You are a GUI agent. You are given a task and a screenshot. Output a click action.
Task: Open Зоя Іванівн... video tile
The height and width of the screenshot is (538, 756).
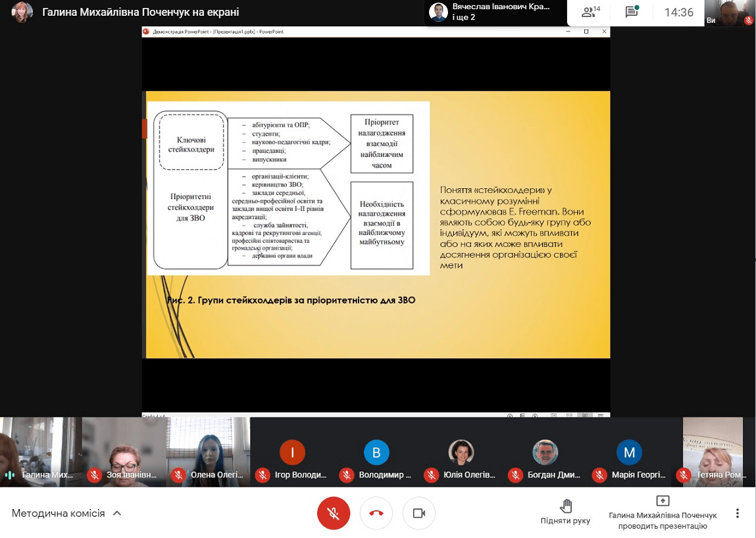124,452
